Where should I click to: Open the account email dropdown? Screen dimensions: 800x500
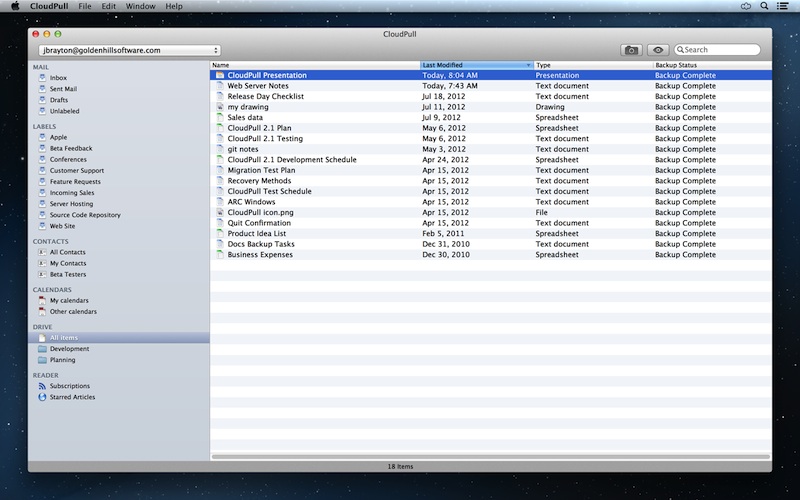coord(128,49)
